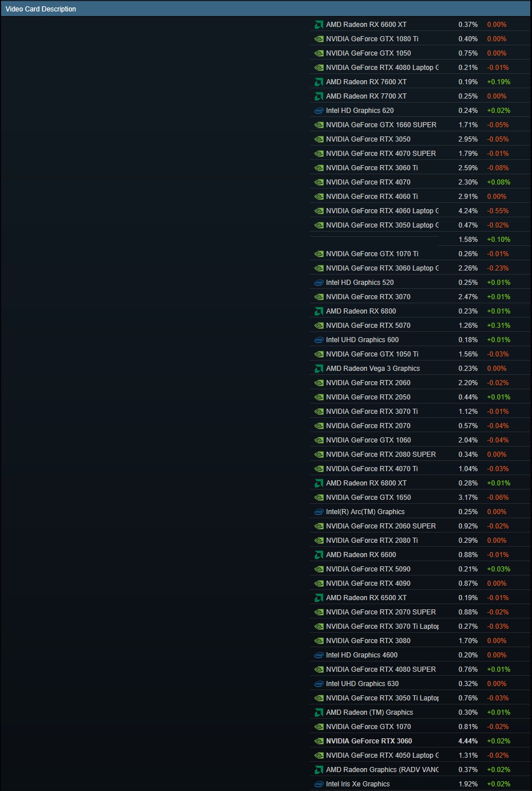Select the NVIDIA GeForce RTX 3050 name

(368, 139)
